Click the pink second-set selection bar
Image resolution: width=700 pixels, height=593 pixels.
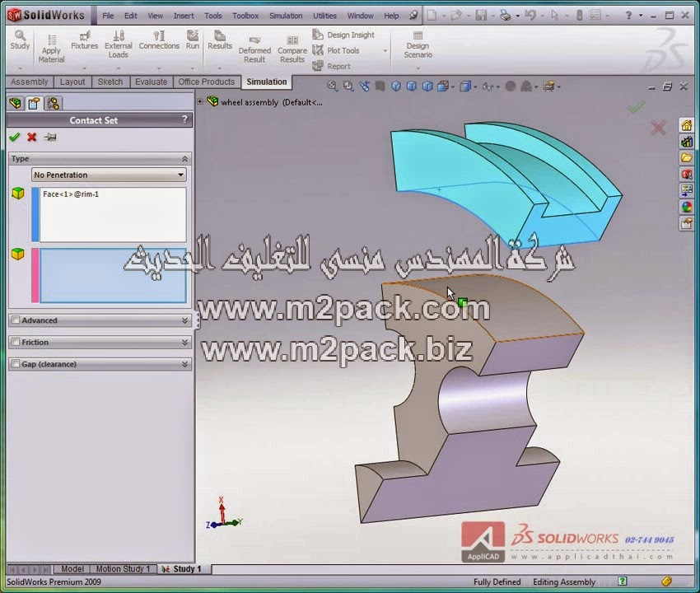point(35,276)
